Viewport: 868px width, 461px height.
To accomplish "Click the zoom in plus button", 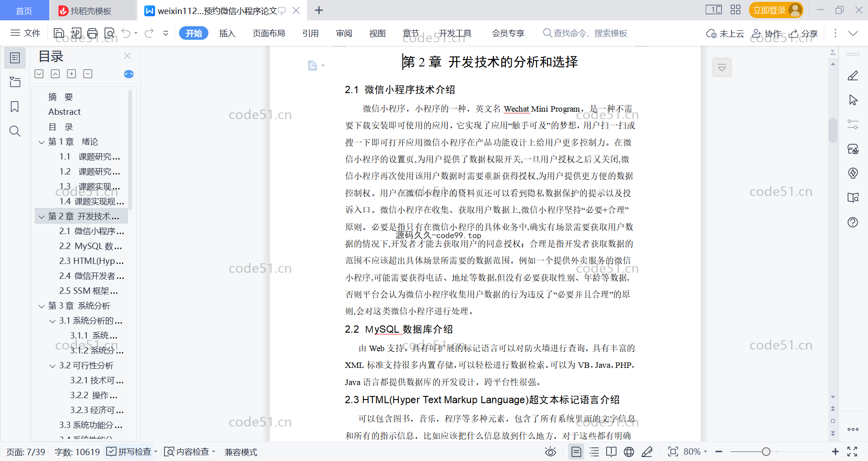I will point(835,452).
